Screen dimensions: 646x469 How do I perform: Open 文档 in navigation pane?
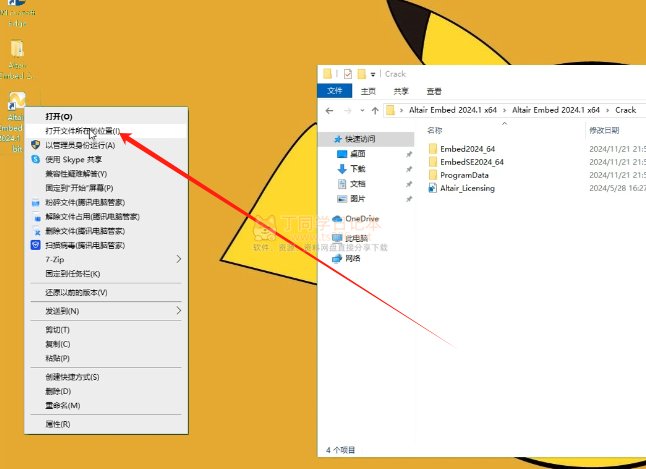tap(358, 184)
